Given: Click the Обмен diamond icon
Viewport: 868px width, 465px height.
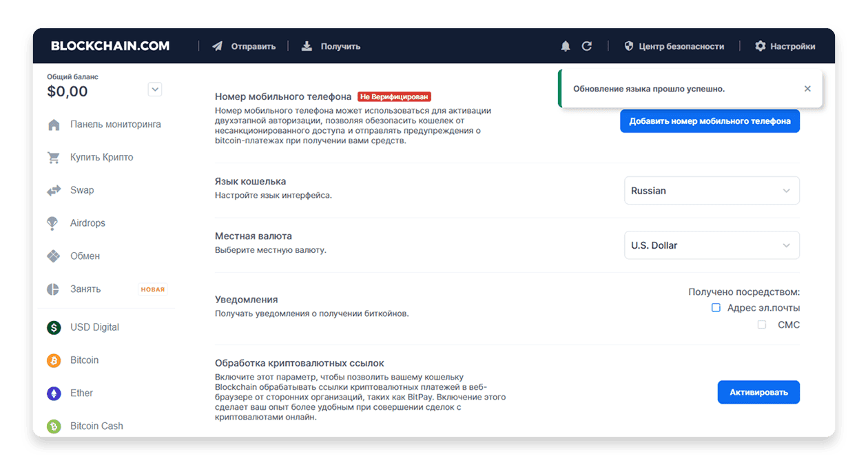Looking at the screenshot, I should pyautogui.click(x=54, y=256).
